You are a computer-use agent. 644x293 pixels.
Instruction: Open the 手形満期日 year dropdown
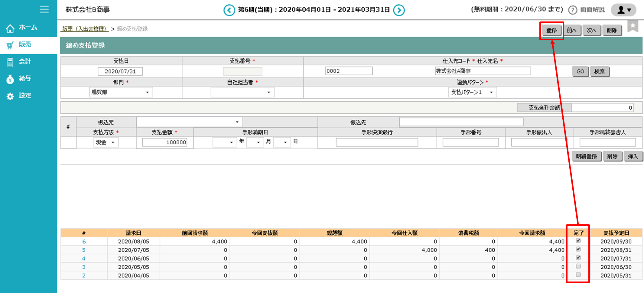pos(224,142)
